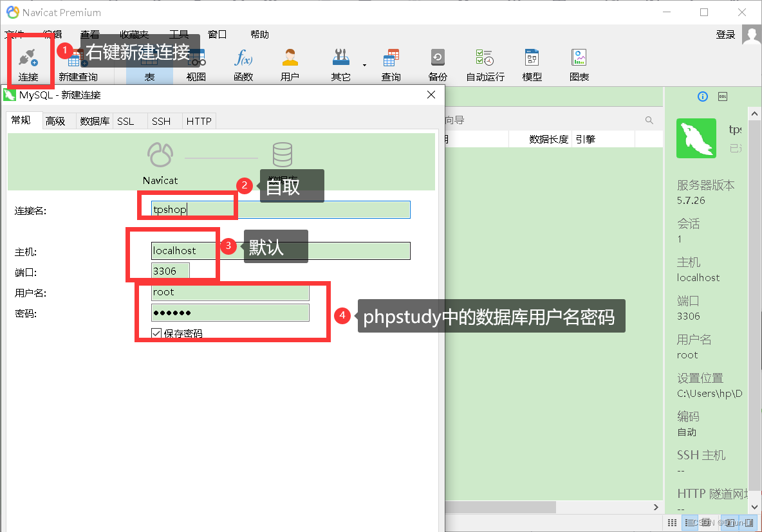762x532 pixels.
Task: Click the blue info icon in right panel
Action: (703, 96)
